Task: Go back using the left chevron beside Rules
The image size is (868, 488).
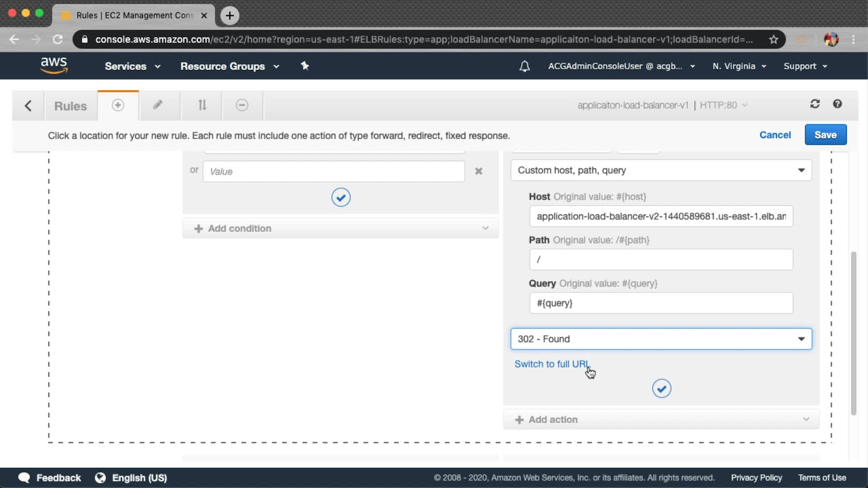Action: (28, 106)
